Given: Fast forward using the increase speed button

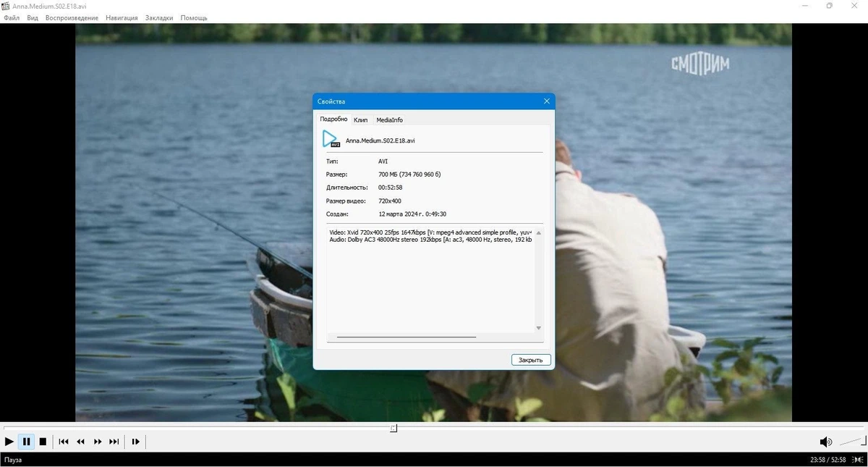Looking at the screenshot, I should (x=98, y=441).
